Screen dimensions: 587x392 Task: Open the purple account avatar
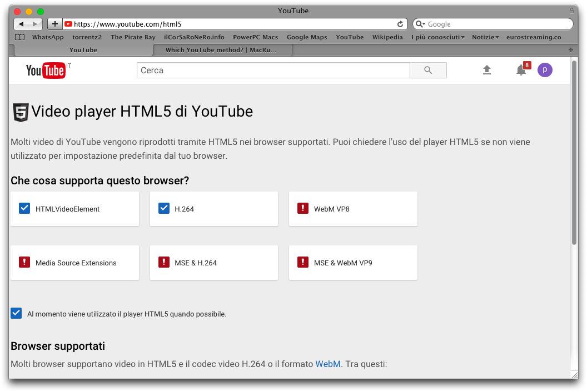pos(545,70)
